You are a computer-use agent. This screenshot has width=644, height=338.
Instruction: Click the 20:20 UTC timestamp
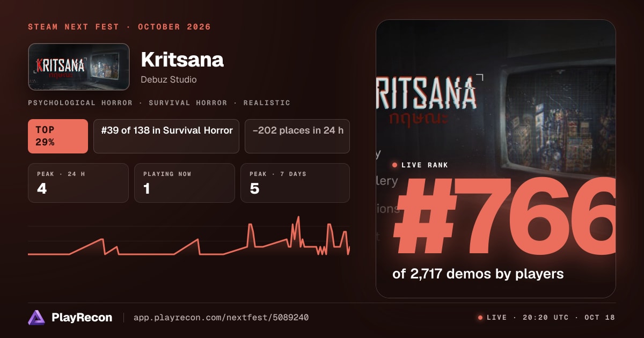tap(546, 318)
